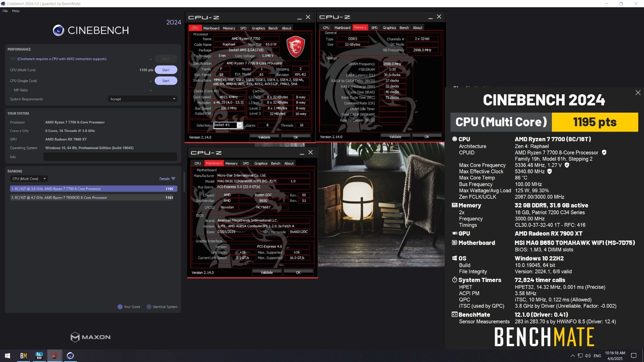
Task: Start the CPU (Single Core) benchmark
Action: point(166,81)
